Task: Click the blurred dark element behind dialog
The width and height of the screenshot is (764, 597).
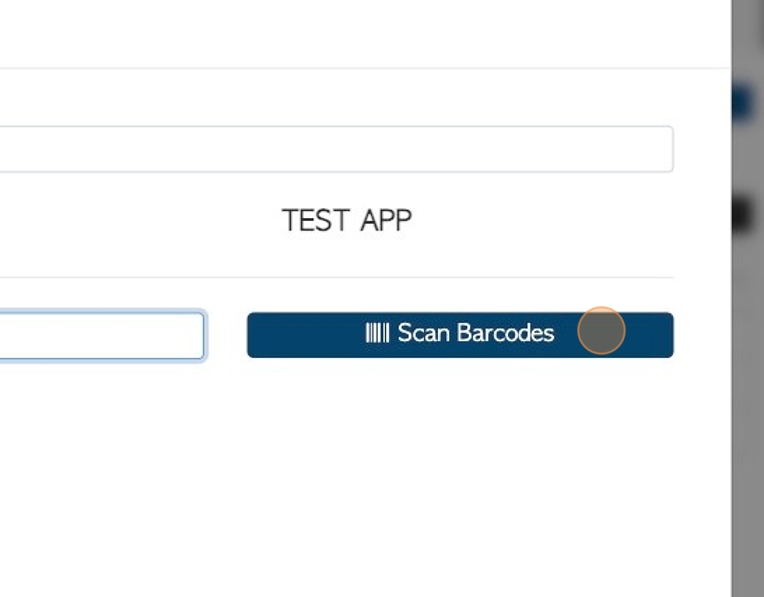Action: pyautogui.click(x=745, y=213)
